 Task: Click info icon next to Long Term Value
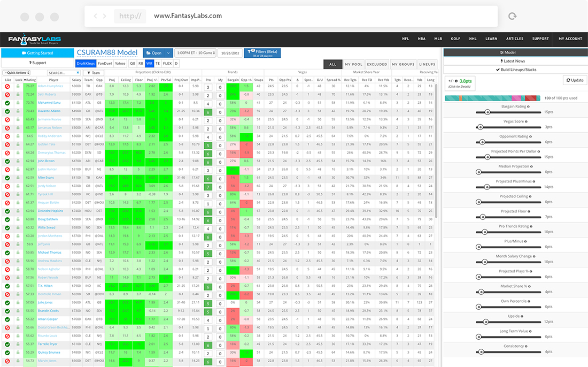[x=530, y=331]
